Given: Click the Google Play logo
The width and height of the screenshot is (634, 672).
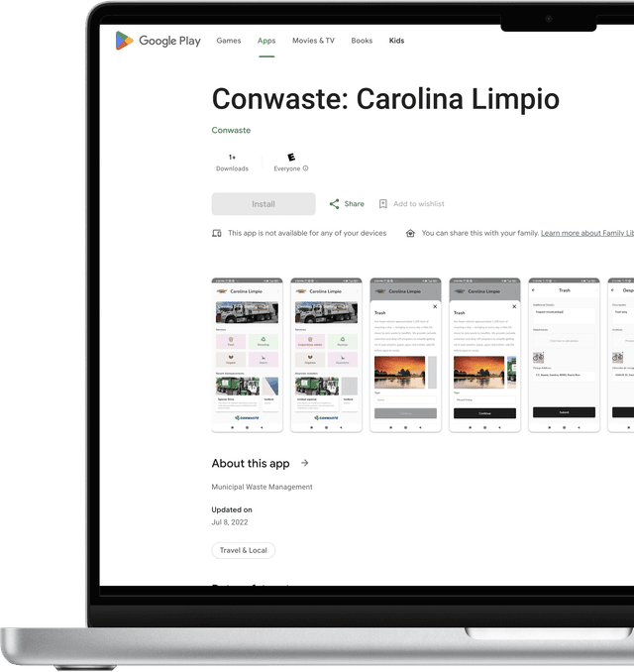Looking at the screenshot, I should click(x=158, y=41).
